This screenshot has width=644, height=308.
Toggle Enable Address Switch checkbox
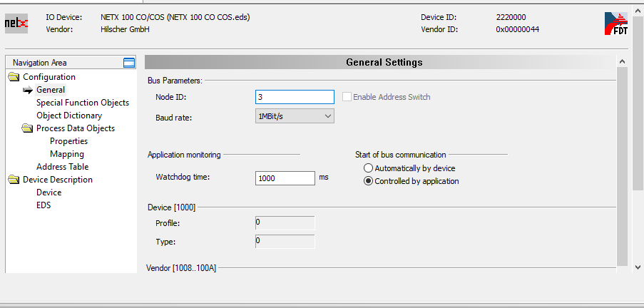coord(347,97)
